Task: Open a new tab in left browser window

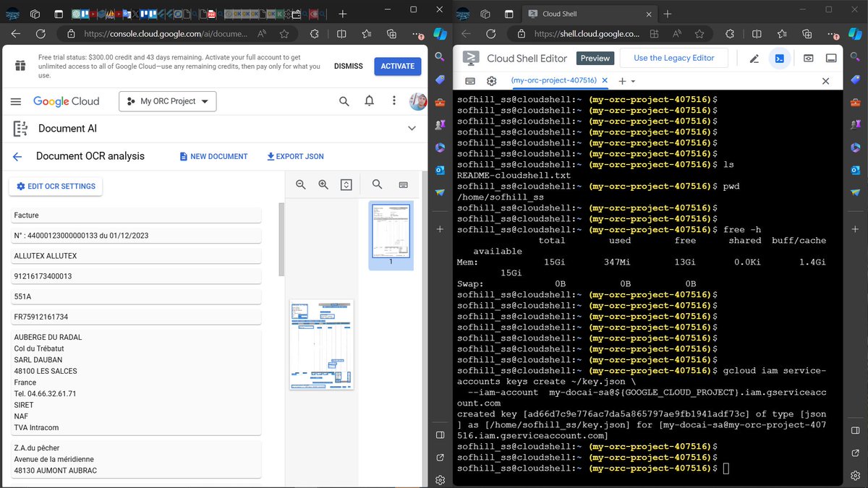Action: pos(343,14)
